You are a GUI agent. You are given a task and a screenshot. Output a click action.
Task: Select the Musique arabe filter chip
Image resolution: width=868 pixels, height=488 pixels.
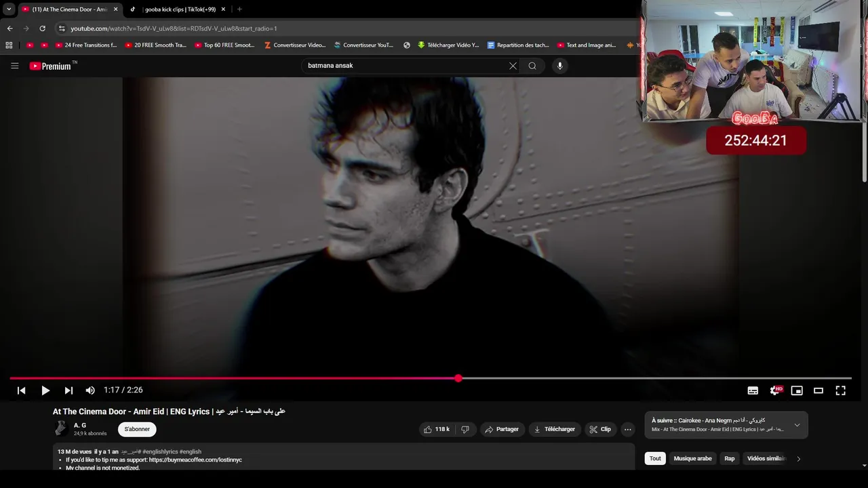click(x=692, y=459)
